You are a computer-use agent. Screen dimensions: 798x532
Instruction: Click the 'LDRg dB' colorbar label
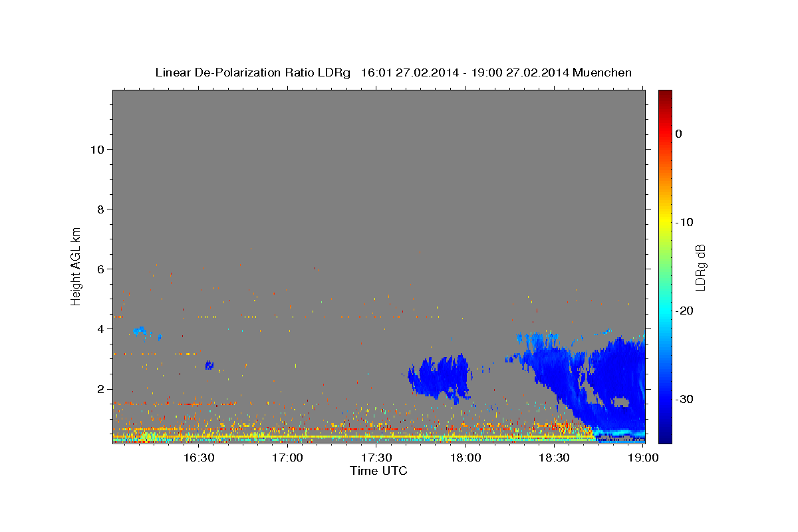click(x=700, y=267)
